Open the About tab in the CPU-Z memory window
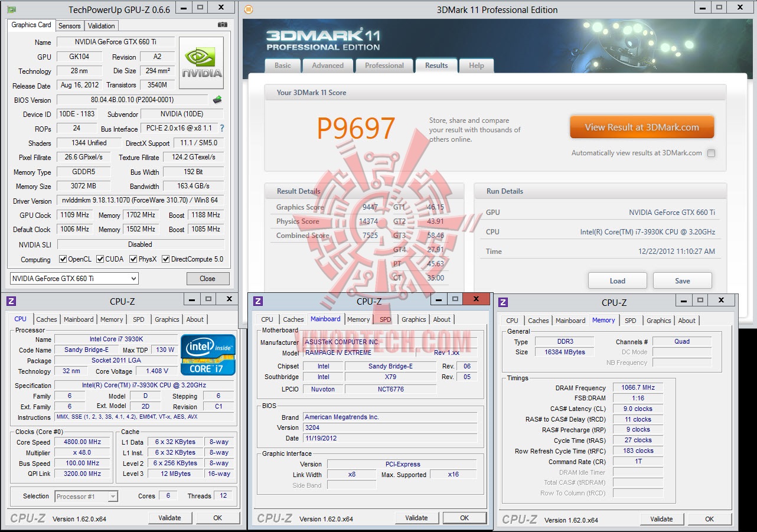The width and height of the screenshot is (757, 532). click(687, 321)
